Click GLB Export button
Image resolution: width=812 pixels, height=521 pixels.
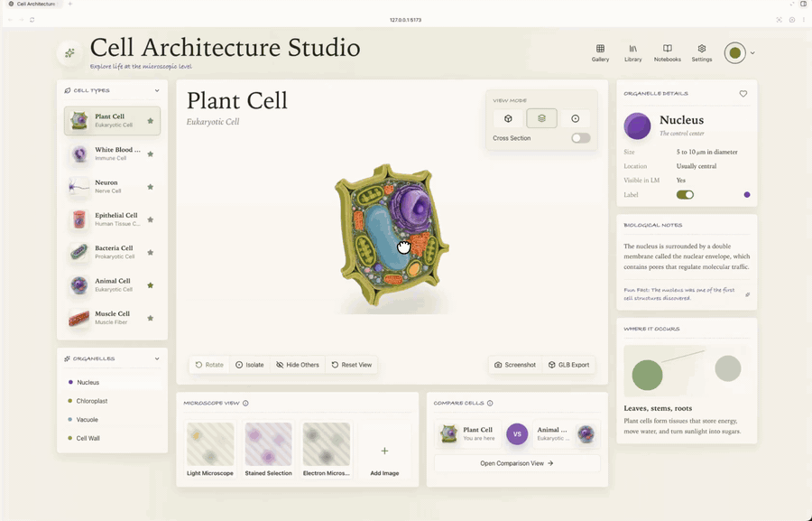(x=568, y=365)
